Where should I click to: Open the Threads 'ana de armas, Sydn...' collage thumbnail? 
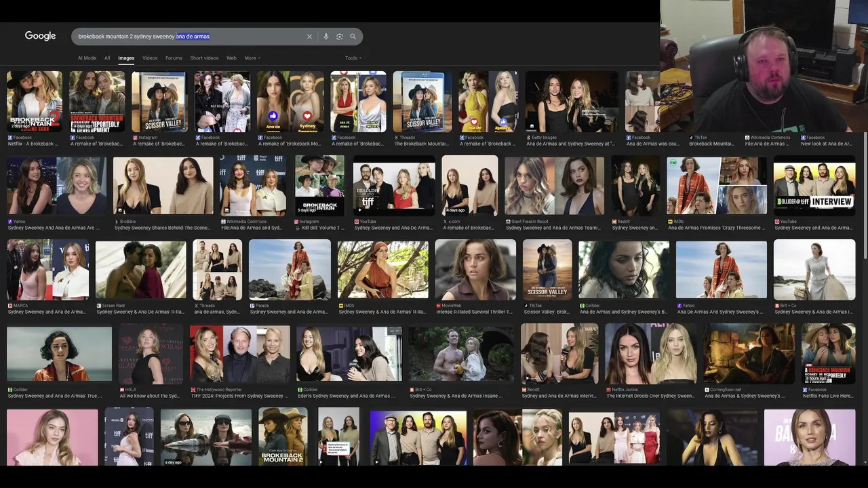click(x=218, y=269)
